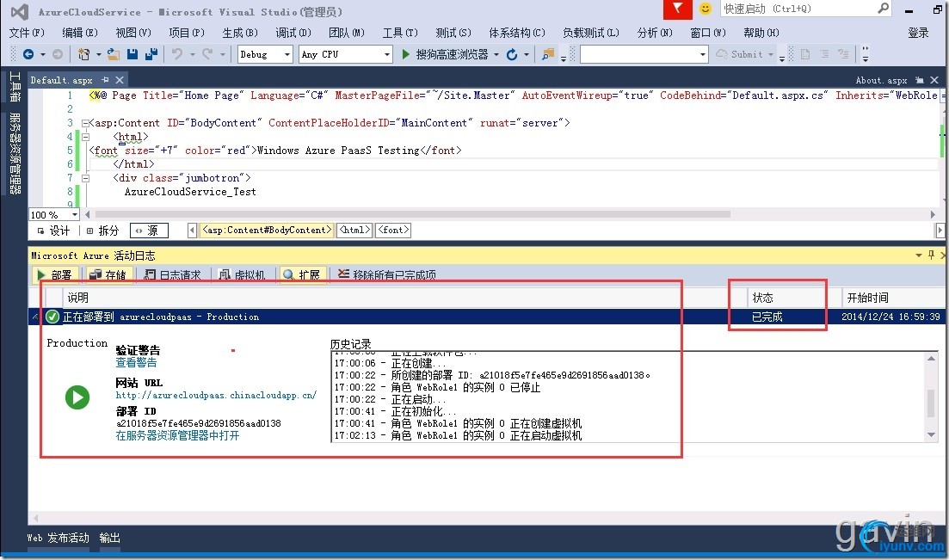Click Open in Server Explorer (在服务器资源管理器中打开) link
This screenshot has height=560, width=949.
click(x=177, y=435)
